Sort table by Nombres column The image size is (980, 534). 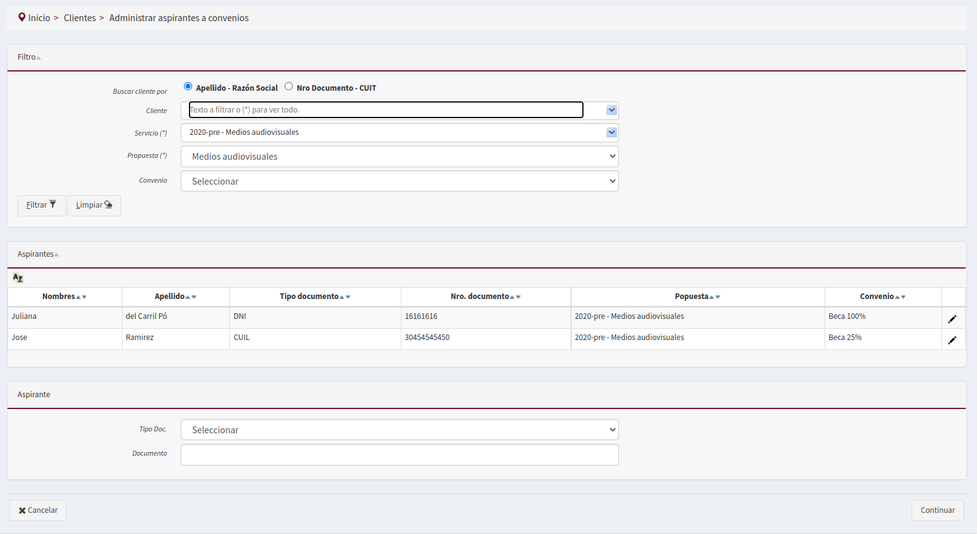point(65,297)
